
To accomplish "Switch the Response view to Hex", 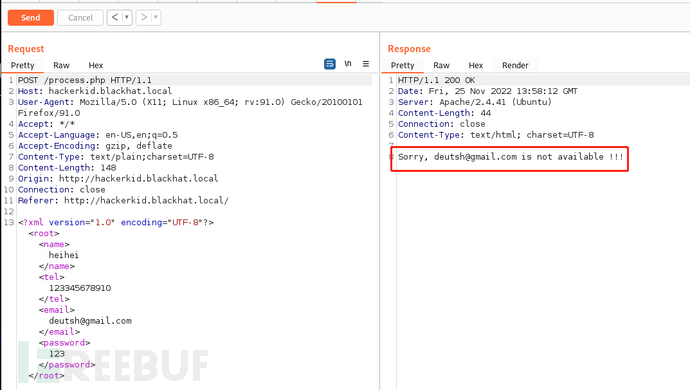I will pos(476,65).
